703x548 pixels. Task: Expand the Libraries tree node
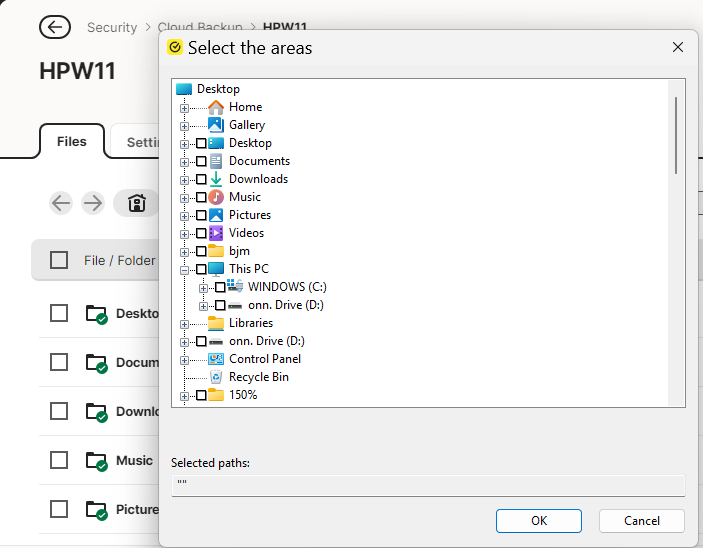coord(185,323)
